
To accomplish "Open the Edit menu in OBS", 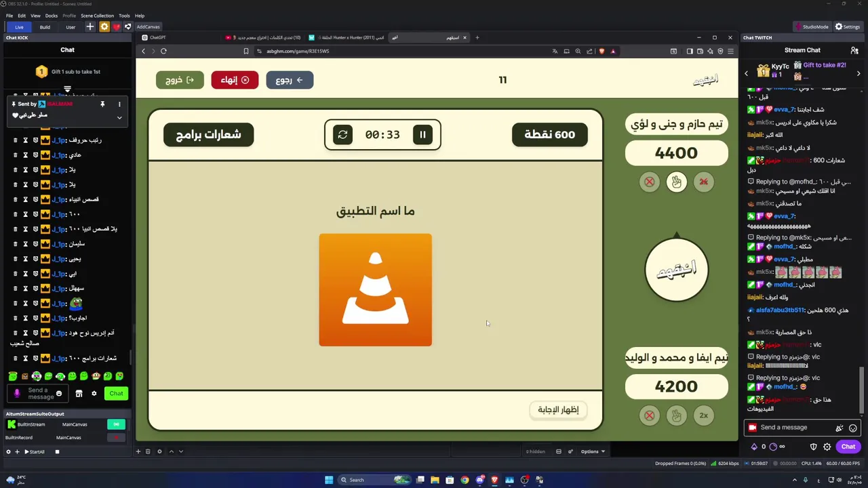I will coord(22,16).
